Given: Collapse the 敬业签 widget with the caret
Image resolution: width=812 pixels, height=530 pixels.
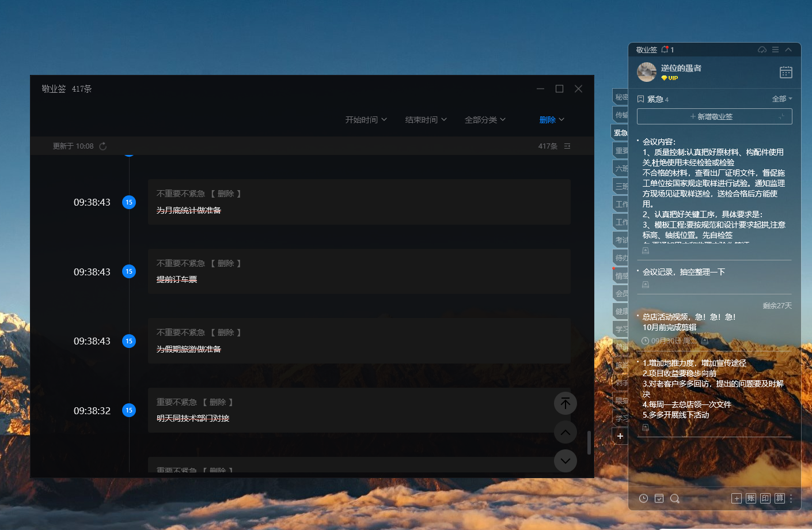Looking at the screenshot, I should point(788,50).
